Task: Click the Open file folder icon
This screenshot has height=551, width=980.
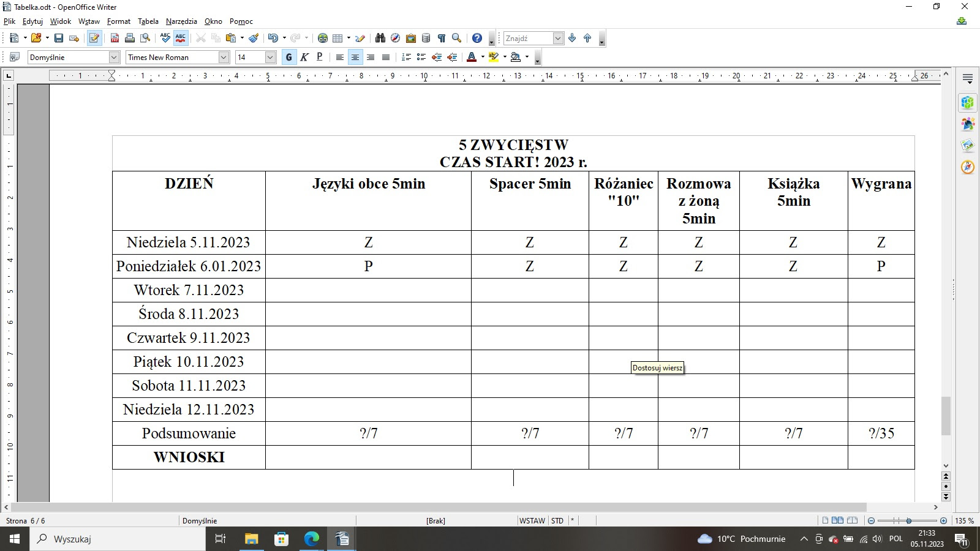Action: (x=36, y=38)
